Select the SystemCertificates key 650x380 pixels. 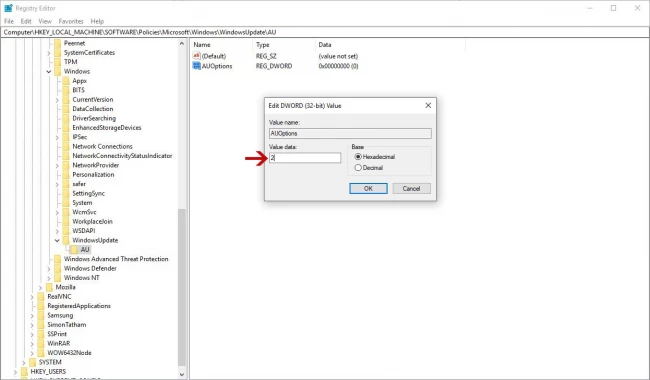[89, 53]
